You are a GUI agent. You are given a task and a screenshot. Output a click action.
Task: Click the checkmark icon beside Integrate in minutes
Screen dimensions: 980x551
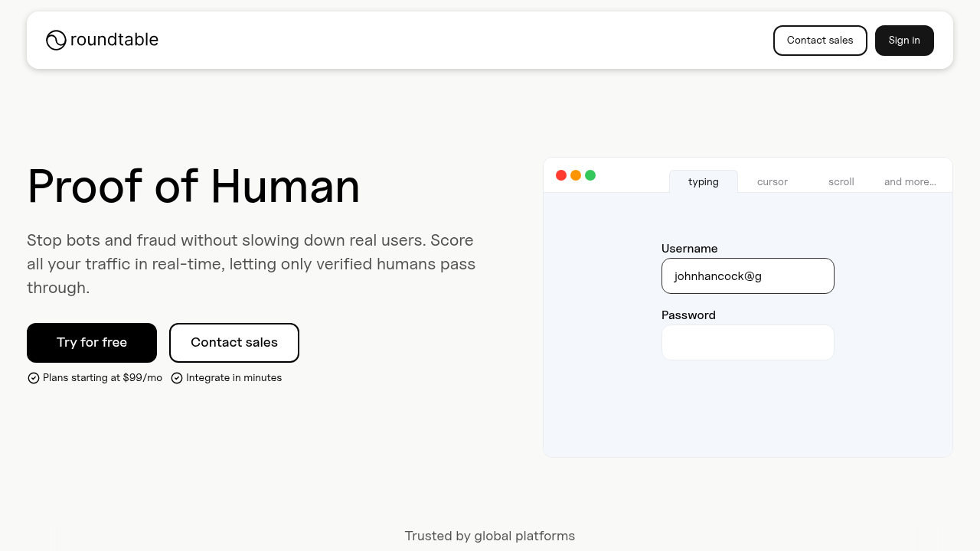(x=177, y=378)
